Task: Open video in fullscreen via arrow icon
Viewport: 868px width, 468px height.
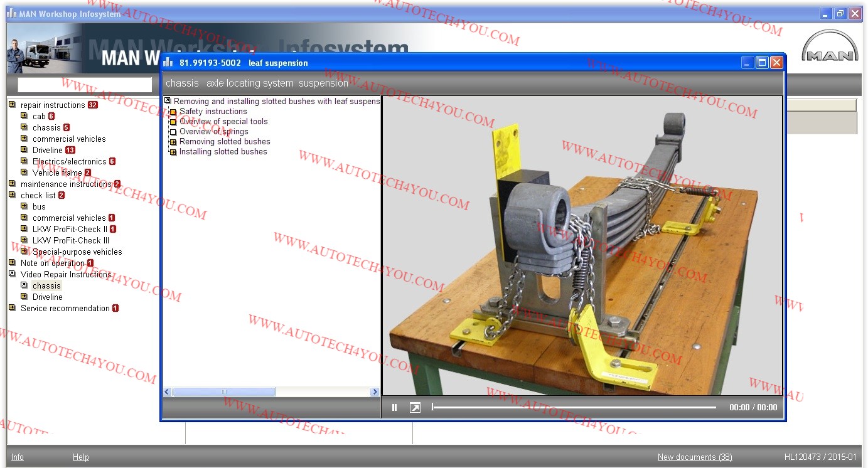Action: pos(415,408)
